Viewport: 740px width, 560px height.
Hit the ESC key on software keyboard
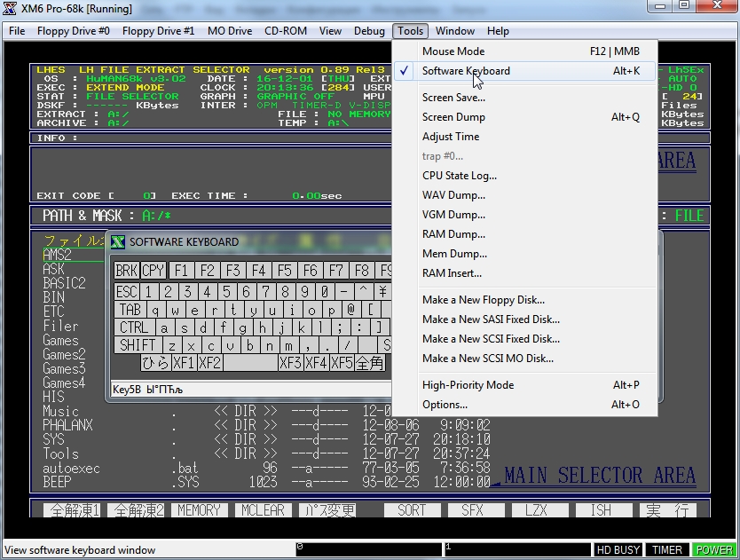[127, 291]
